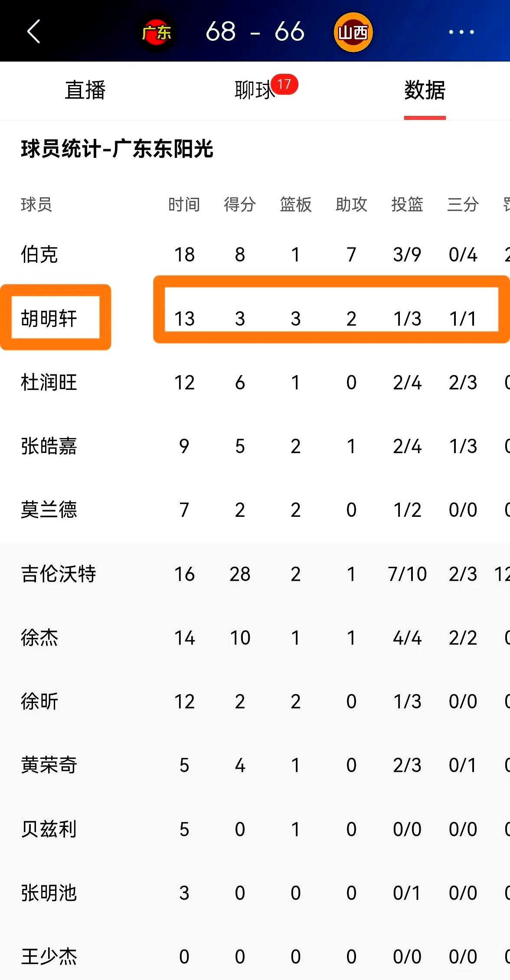Select the 数据 tab
The width and height of the screenshot is (510, 980).
pyautogui.click(x=424, y=91)
